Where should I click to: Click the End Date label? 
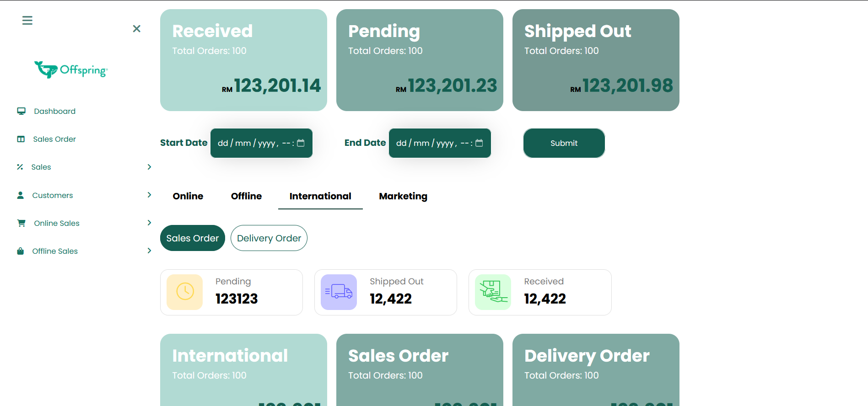(x=365, y=143)
